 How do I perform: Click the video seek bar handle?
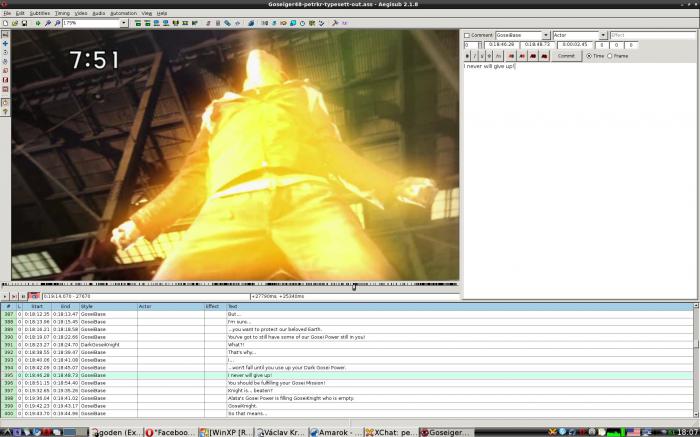[354, 286]
